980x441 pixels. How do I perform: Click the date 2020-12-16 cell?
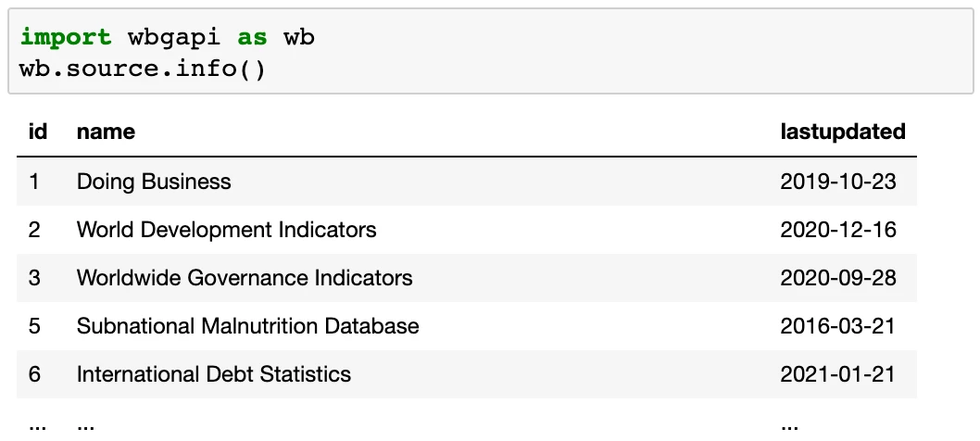coord(838,230)
